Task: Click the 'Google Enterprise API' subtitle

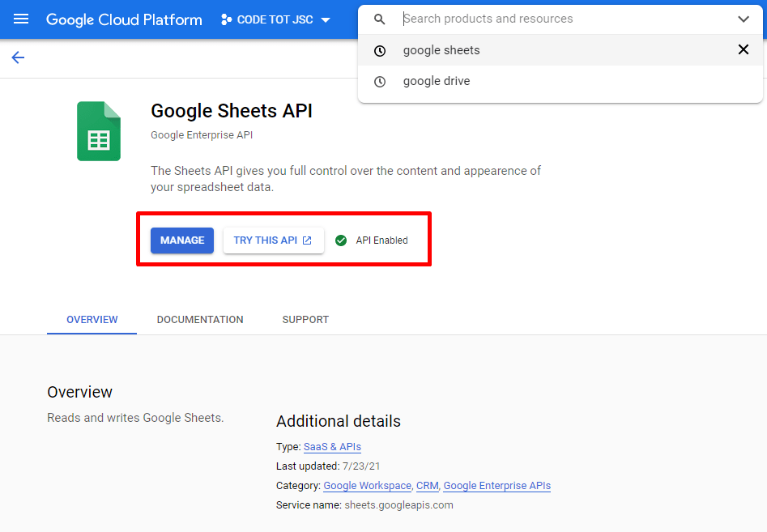Action: 202,135
